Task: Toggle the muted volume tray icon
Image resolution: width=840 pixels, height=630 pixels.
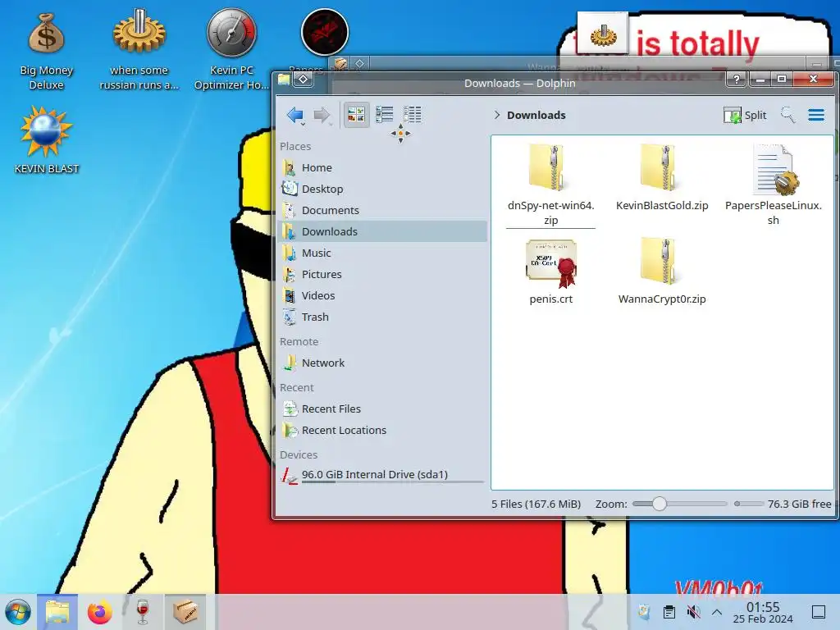Action: [694, 612]
